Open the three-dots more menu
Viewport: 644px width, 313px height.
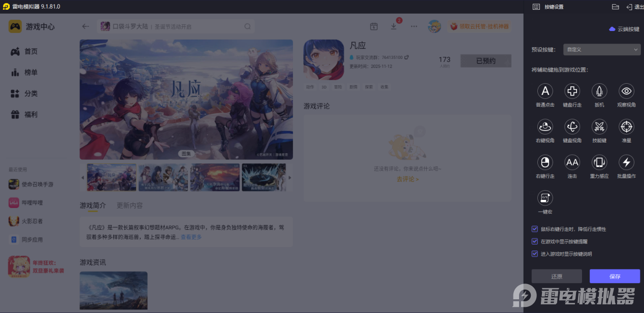414,26
